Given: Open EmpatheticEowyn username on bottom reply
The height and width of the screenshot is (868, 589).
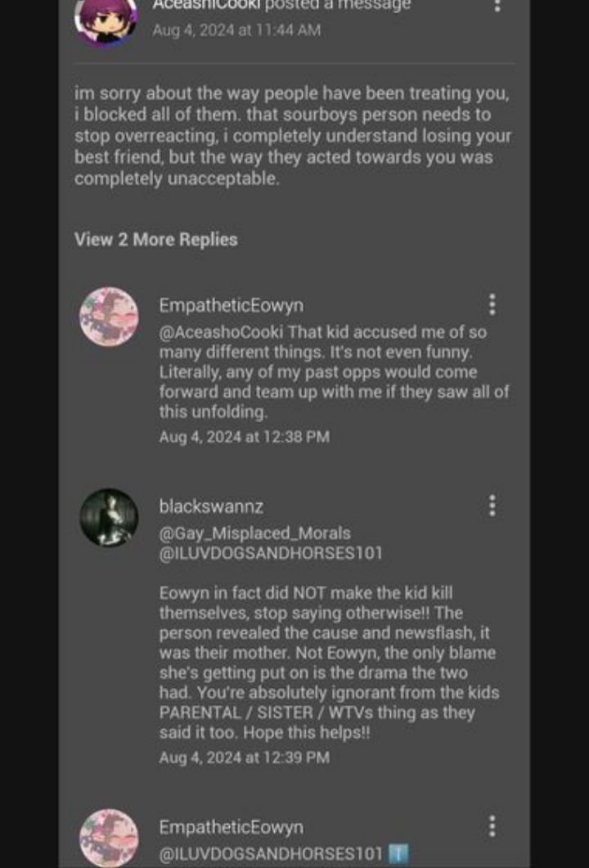Looking at the screenshot, I should pos(232,828).
